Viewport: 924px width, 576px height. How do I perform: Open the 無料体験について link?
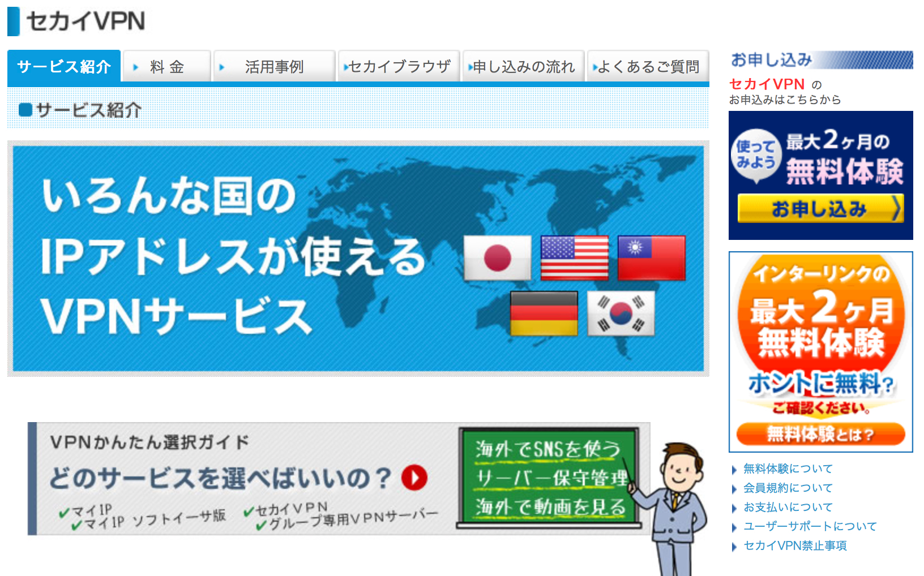pyautogui.click(x=788, y=468)
